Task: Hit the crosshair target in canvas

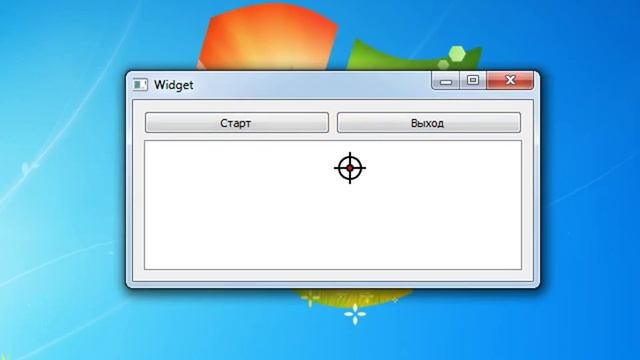Action: point(350,168)
